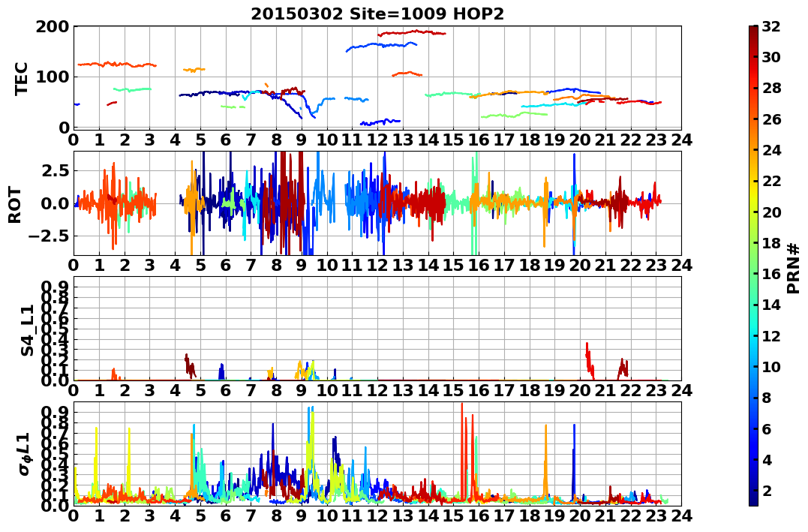Click the 0.0 tick on ROT axis
808x532 pixels.
55,203
